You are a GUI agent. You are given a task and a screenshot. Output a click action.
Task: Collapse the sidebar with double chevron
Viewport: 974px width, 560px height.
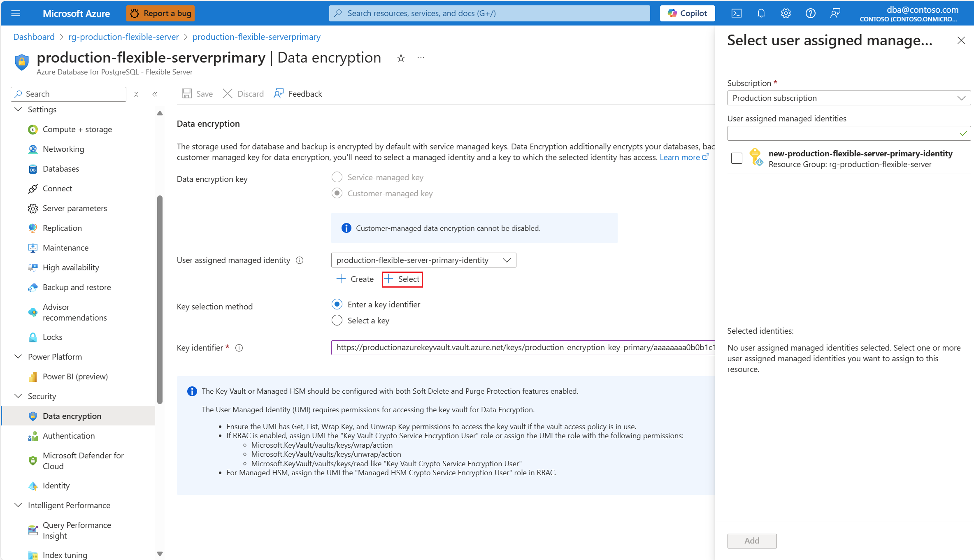click(x=155, y=94)
